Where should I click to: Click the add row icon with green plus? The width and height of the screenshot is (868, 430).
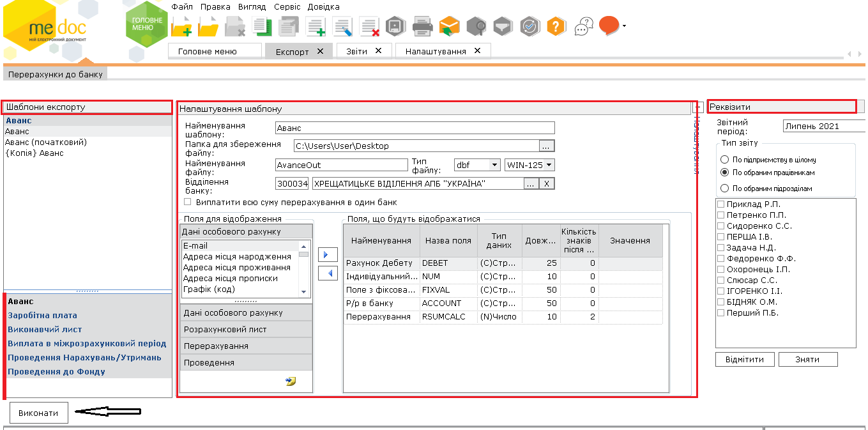point(316,26)
